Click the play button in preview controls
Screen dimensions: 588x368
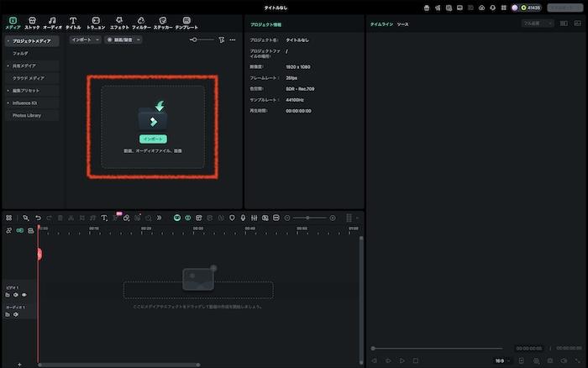pyautogui.click(x=402, y=360)
